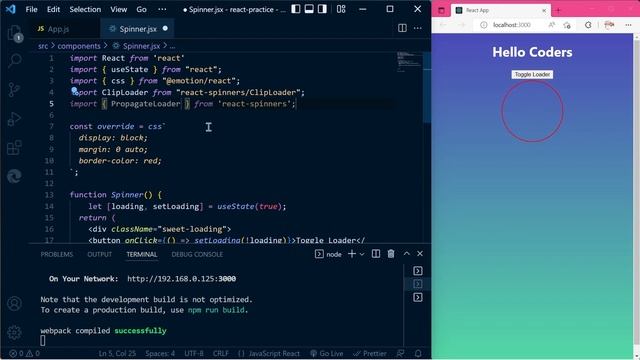Click the localhost:3000 address bar
The image size is (640, 360).
pos(512,25)
